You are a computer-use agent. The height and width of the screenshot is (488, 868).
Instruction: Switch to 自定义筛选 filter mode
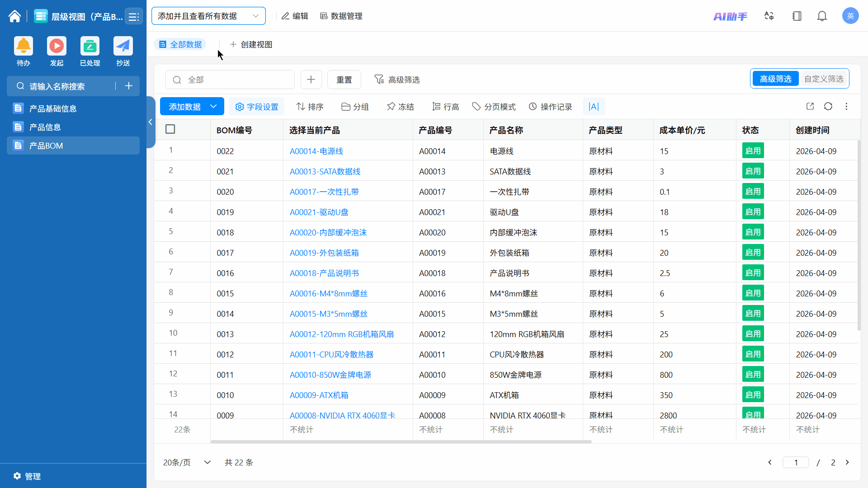tap(824, 79)
